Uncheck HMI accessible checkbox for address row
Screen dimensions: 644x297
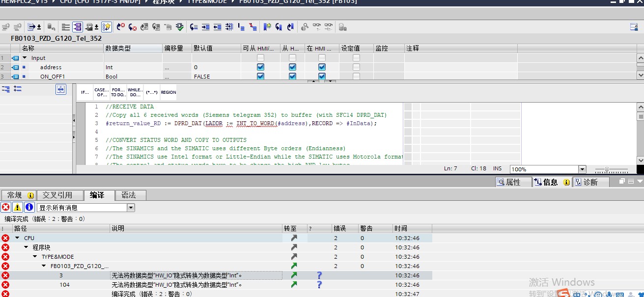tap(260, 67)
